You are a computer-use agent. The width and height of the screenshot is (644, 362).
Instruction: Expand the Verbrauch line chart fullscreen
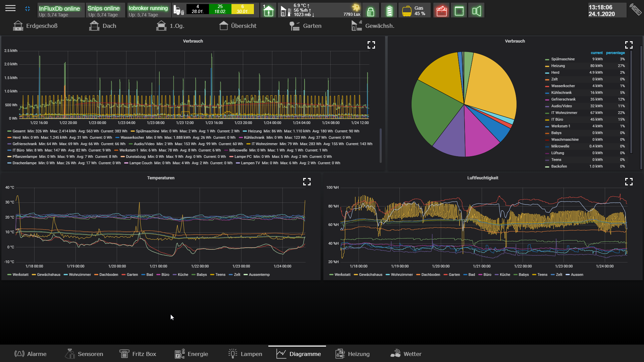[x=371, y=45]
